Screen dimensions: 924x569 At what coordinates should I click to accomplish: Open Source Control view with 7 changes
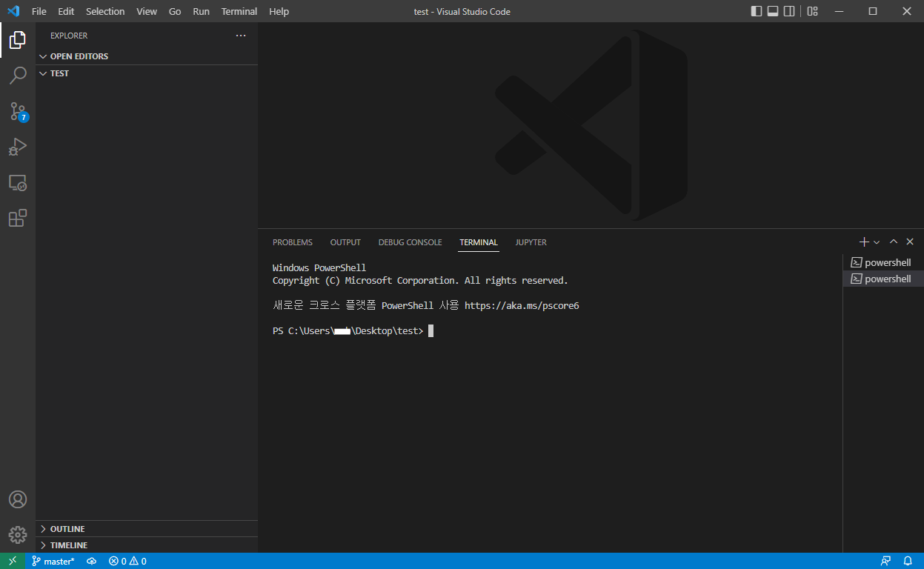(x=18, y=111)
